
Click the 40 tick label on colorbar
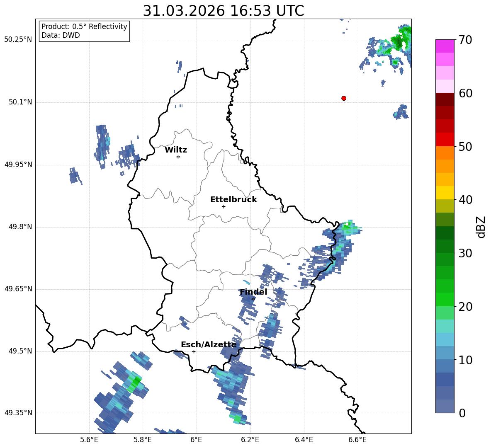click(x=465, y=200)
